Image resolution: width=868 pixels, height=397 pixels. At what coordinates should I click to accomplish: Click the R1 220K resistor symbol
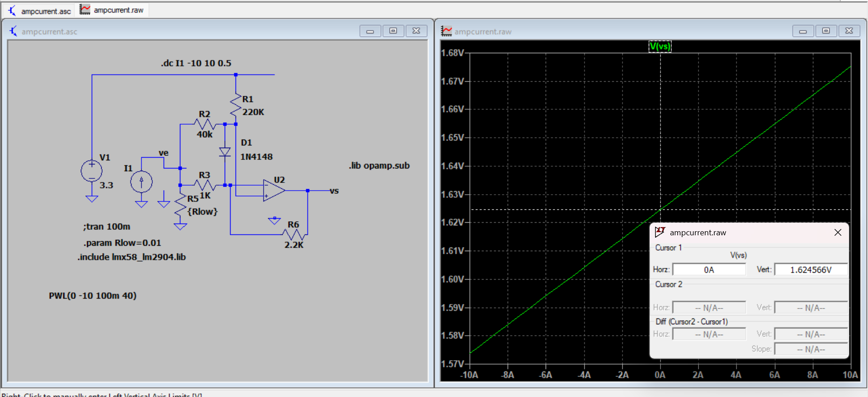tap(236, 105)
